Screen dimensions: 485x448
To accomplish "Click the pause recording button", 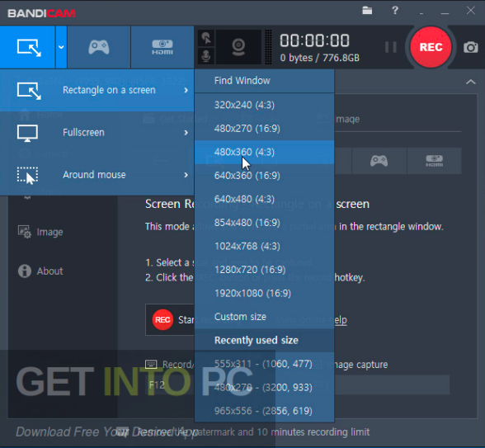I will click(x=391, y=47).
